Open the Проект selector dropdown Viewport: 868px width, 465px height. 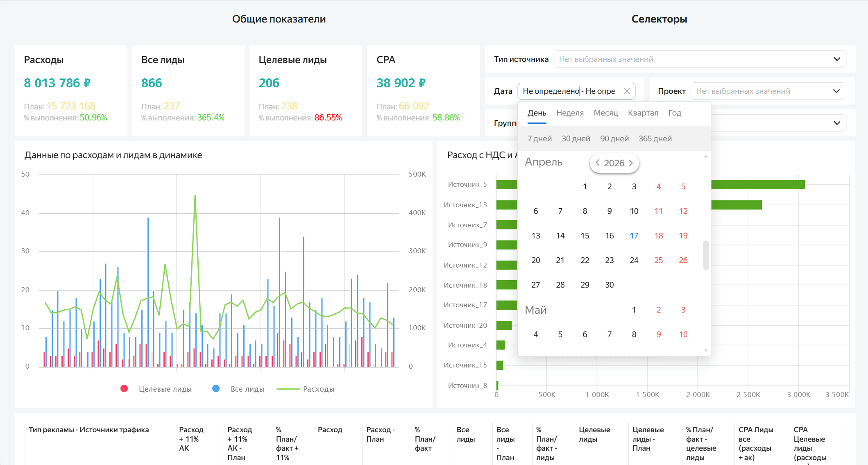[836, 91]
